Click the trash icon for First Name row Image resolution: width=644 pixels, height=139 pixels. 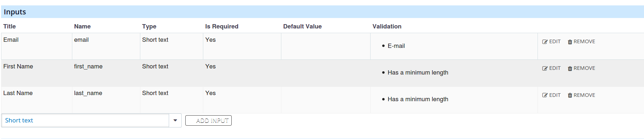570,68
